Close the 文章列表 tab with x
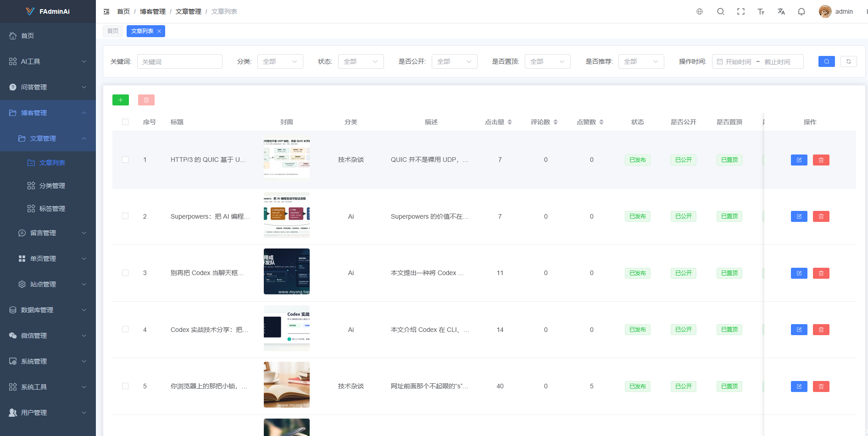 point(159,31)
